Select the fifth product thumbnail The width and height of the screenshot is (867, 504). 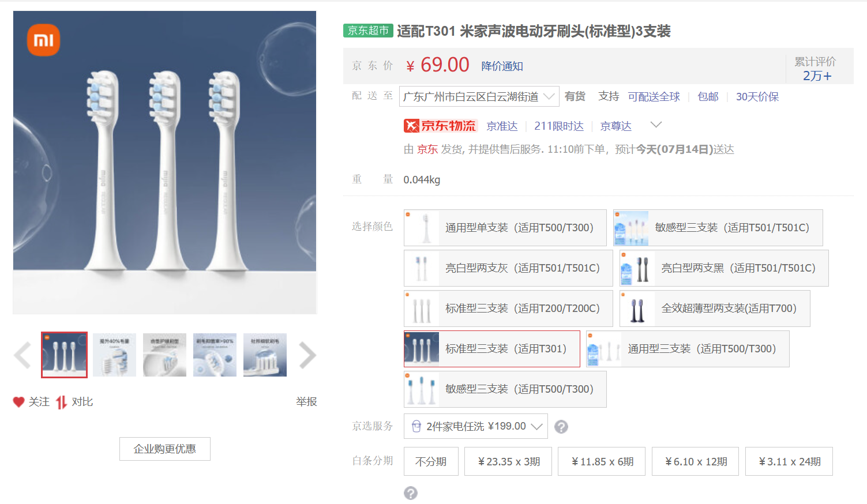pyautogui.click(x=265, y=355)
